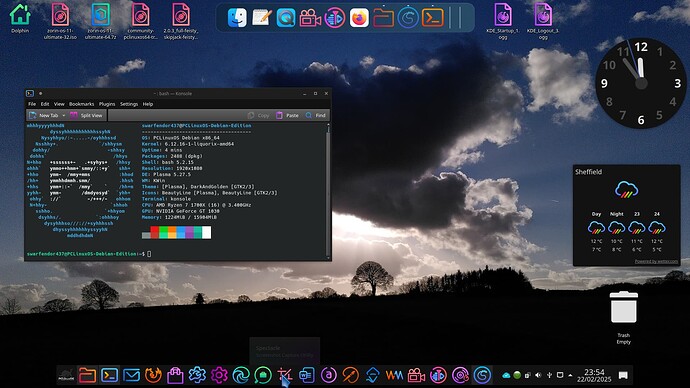690x388 pixels.
Task: Open the QuickTime-style Q icon in top dock
Action: (286, 18)
